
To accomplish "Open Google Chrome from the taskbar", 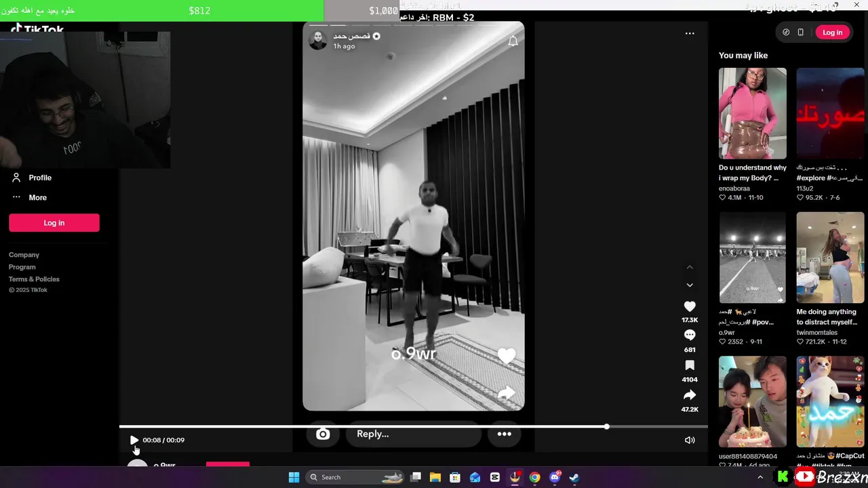I will click(x=535, y=477).
